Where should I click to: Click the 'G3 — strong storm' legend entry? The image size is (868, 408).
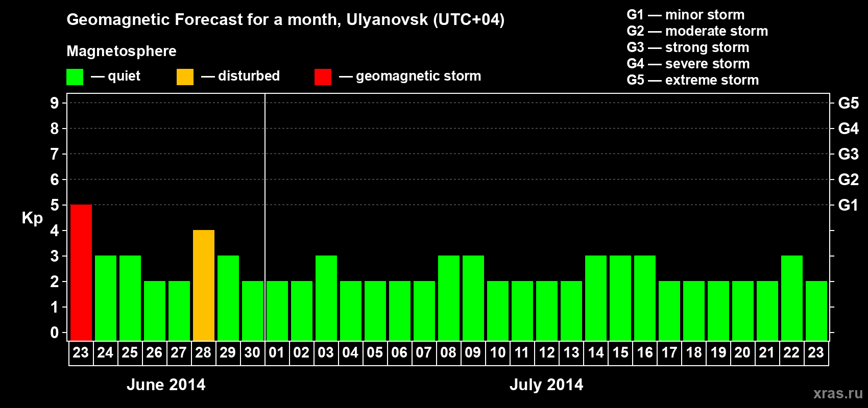(x=688, y=47)
